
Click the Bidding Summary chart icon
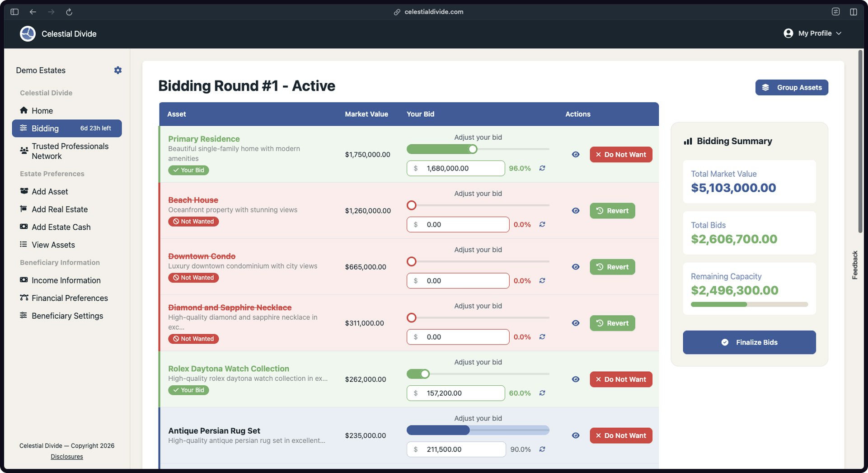(688, 141)
